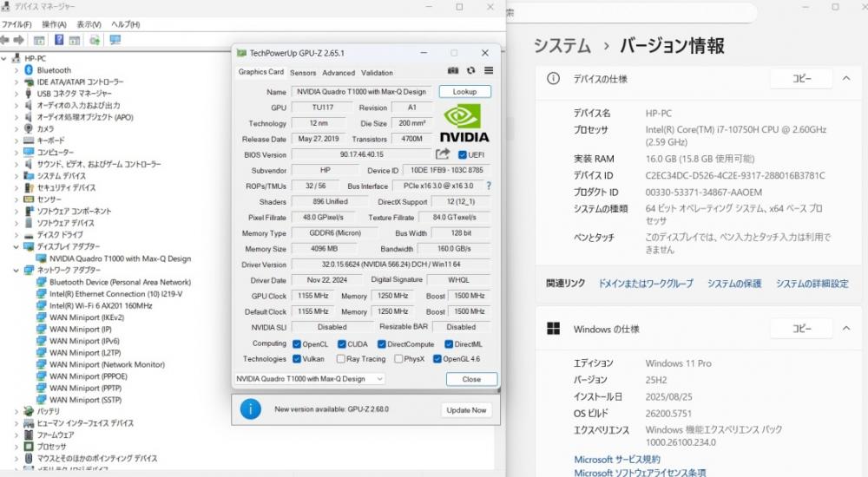Switch to the Advanced tab
The image size is (868, 477).
click(x=339, y=73)
